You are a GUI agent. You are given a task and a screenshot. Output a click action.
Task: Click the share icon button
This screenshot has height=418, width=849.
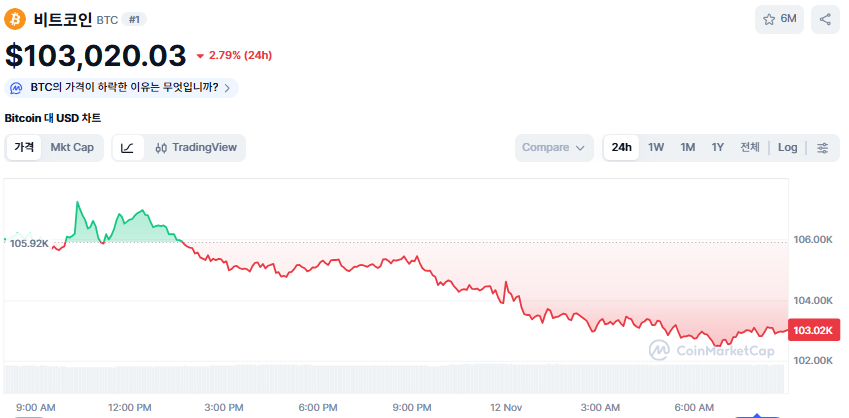tap(825, 19)
